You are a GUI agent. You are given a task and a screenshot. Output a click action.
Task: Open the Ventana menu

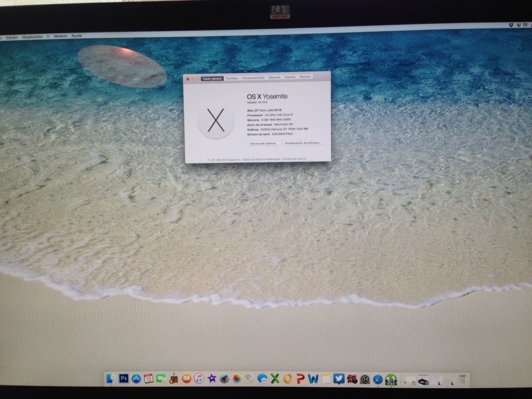pyautogui.click(x=60, y=36)
